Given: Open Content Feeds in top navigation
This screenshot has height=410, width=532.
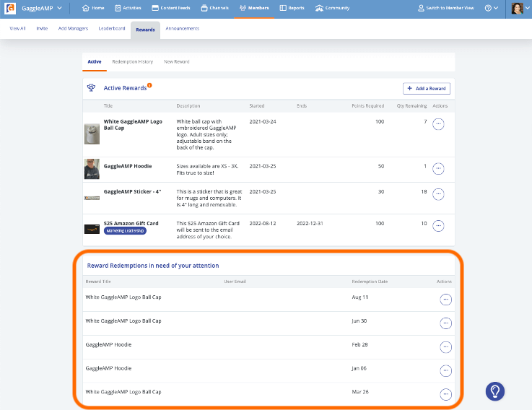Looking at the screenshot, I should point(171,8).
